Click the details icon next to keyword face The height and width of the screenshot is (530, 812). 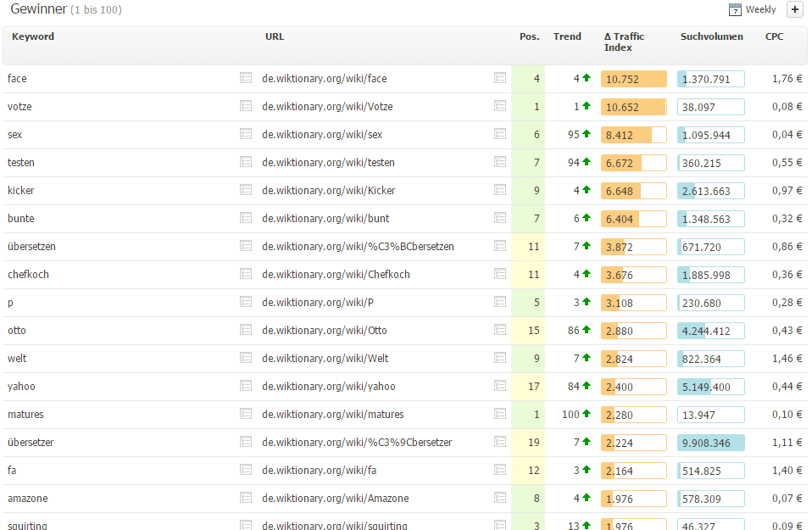(246, 78)
